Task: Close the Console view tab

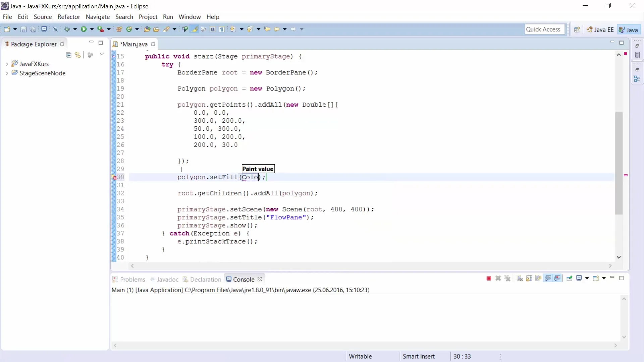Action: (x=260, y=279)
